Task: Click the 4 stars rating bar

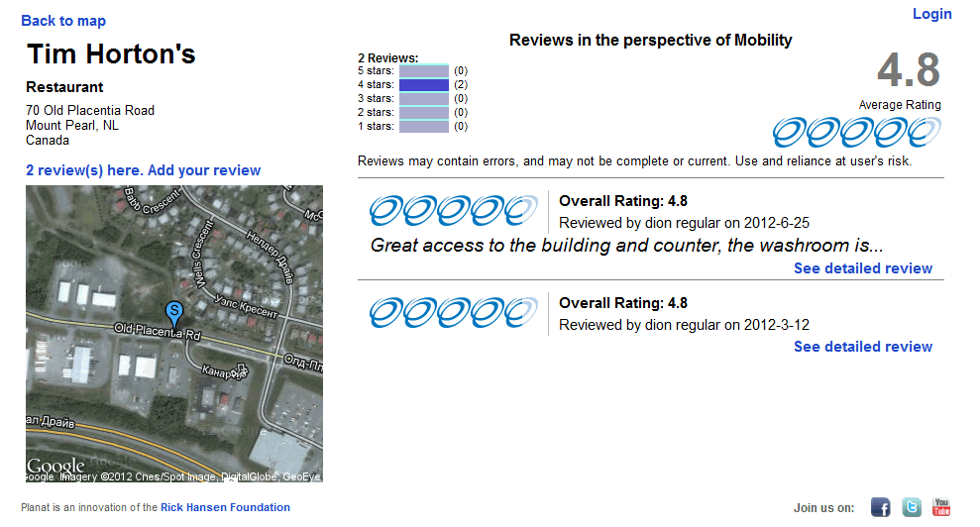Action: pyautogui.click(x=424, y=85)
